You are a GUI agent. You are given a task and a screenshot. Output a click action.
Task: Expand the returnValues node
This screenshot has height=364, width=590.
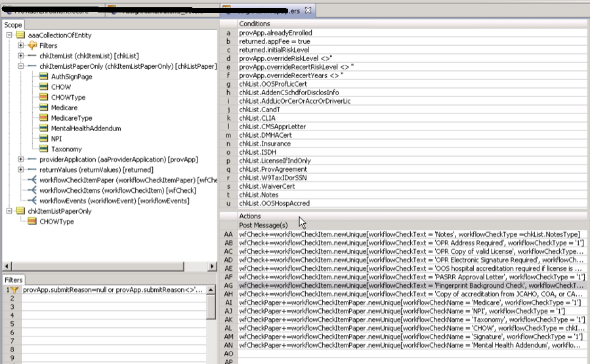tap(21, 170)
